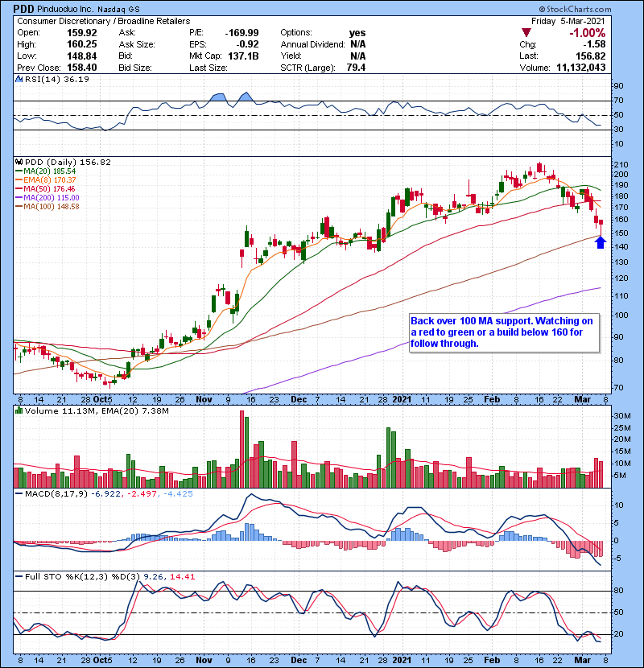The width and height of the screenshot is (644, 668).
Task: Click the candlestick icon beside PDD (Daily)
Action: 19,163
